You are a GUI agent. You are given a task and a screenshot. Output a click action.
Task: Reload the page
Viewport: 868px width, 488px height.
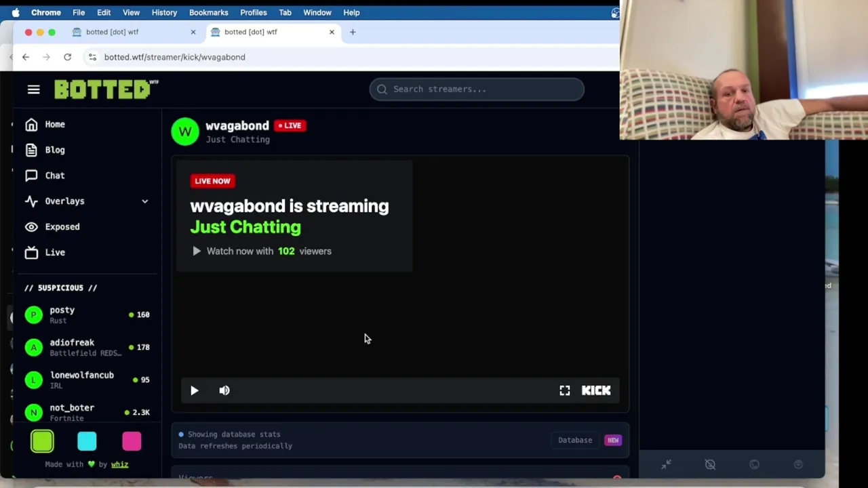[67, 57]
